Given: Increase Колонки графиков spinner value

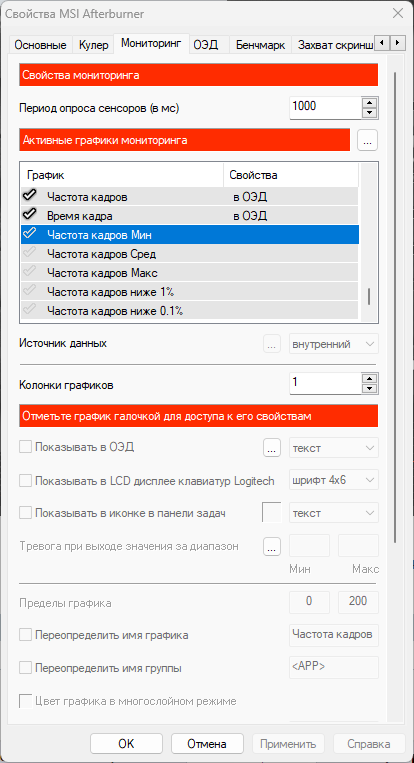Looking at the screenshot, I should pyautogui.click(x=370, y=378).
